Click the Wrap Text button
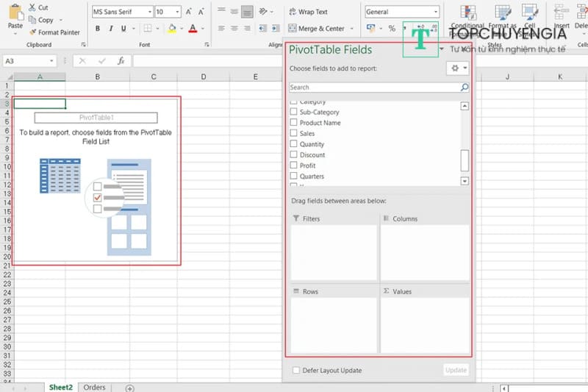The image size is (588, 392). 308,12
